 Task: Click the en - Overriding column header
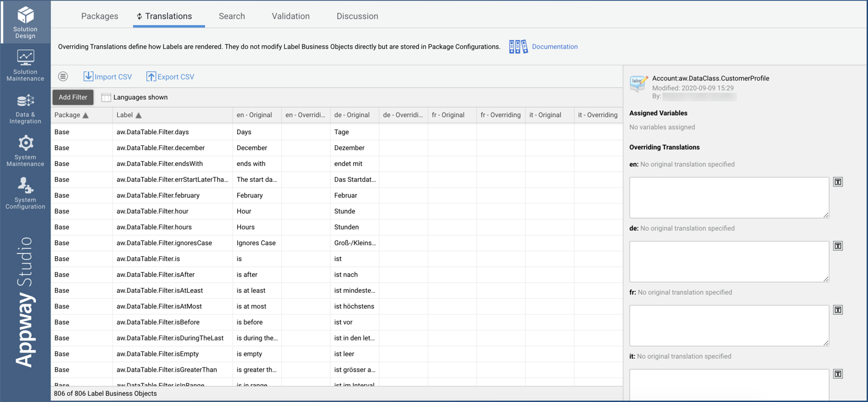coord(306,115)
